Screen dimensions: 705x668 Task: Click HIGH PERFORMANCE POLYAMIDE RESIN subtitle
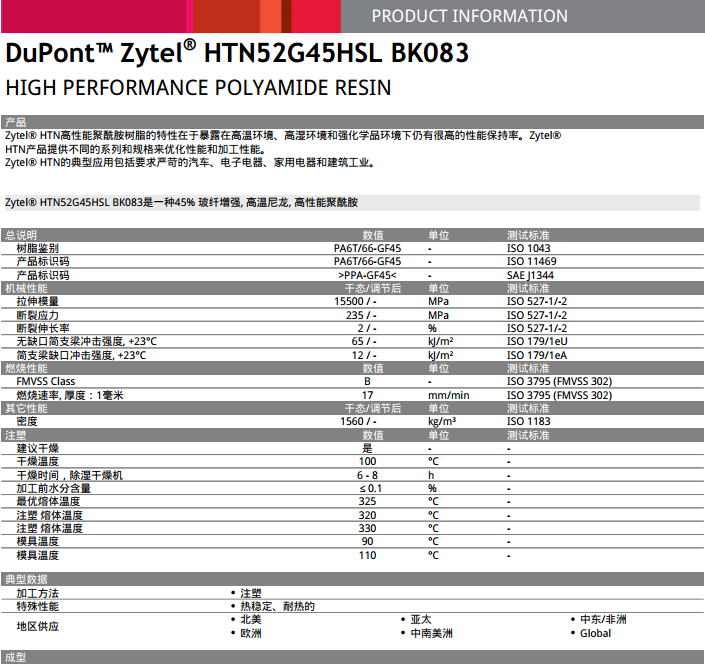pyautogui.click(x=198, y=88)
